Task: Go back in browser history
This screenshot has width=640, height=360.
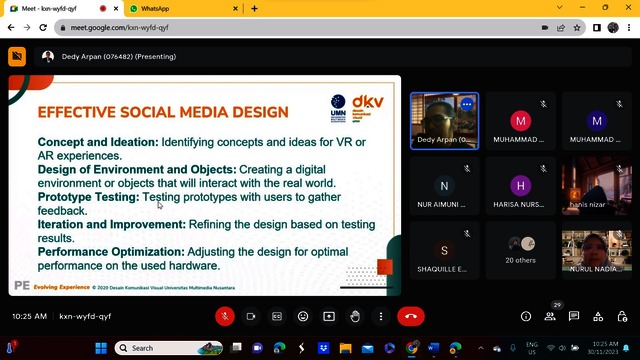Action: 11,28
